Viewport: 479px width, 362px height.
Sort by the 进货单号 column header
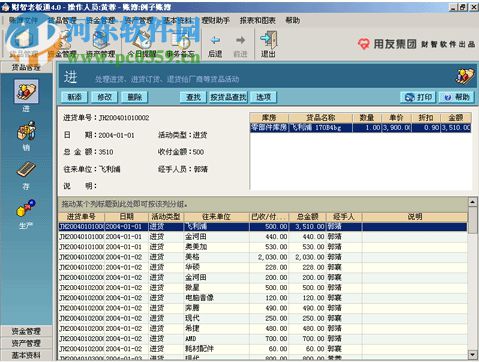81,217
